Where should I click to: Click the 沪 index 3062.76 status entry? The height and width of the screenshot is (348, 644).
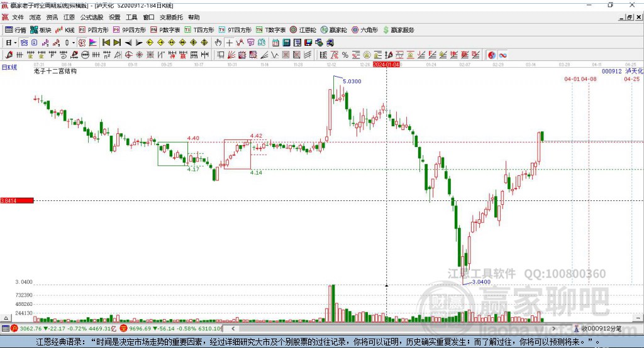pos(63,329)
